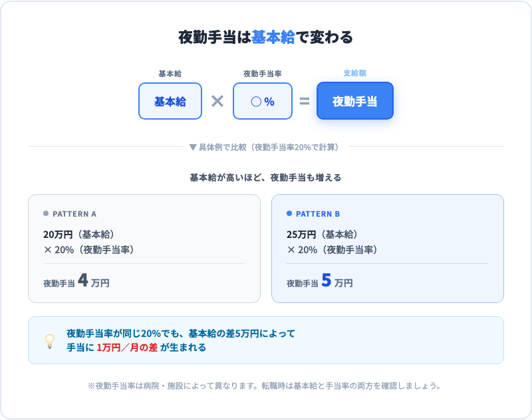
Task: Click the ○% rate formula box
Action: coord(262,101)
